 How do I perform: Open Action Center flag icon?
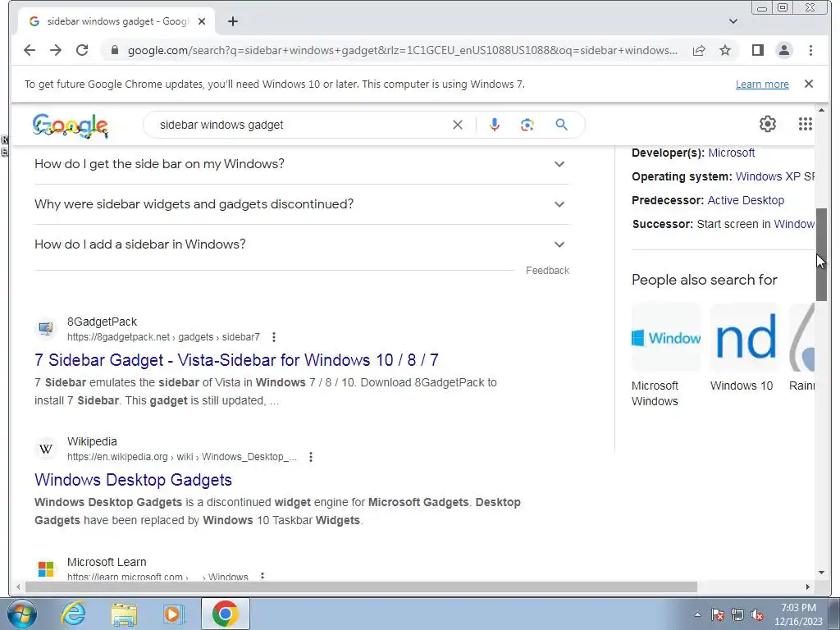tap(717, 614)
